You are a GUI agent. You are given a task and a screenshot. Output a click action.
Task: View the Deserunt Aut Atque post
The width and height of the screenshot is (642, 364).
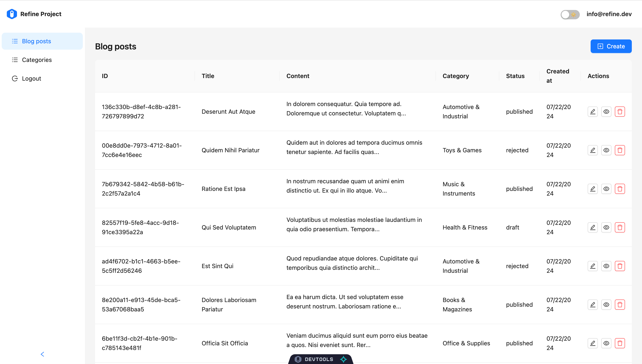click(606, 112)
